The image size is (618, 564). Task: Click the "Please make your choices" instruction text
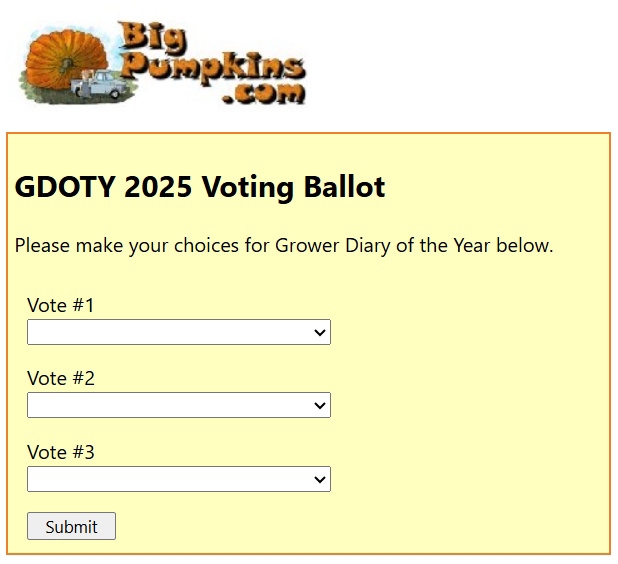pos(284,245)
